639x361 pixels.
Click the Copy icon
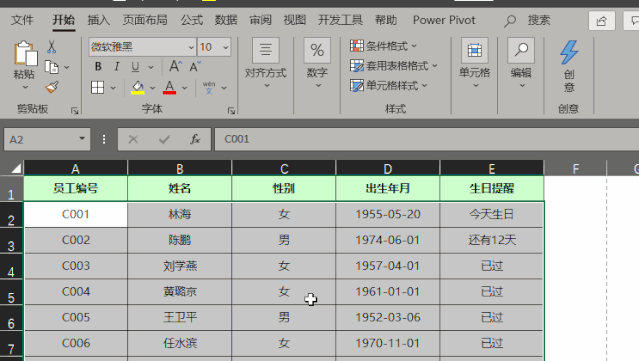52,67
